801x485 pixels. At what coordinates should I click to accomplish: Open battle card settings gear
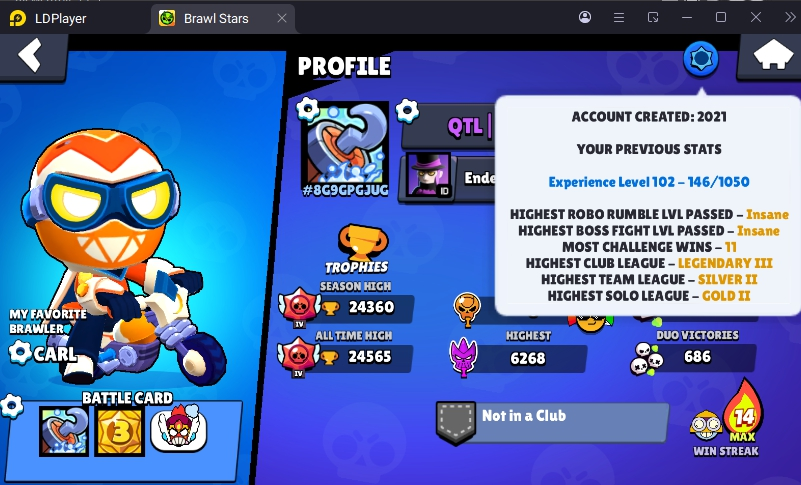[11, 406]
